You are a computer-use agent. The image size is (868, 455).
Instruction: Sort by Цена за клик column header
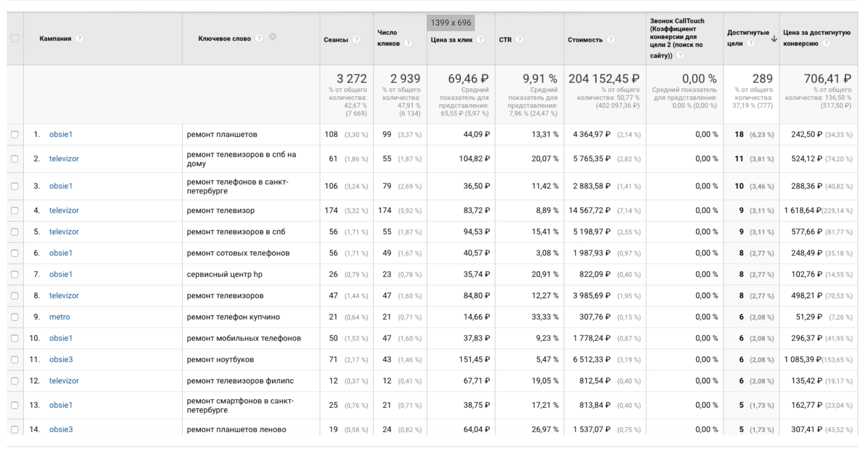pos(451,39)
